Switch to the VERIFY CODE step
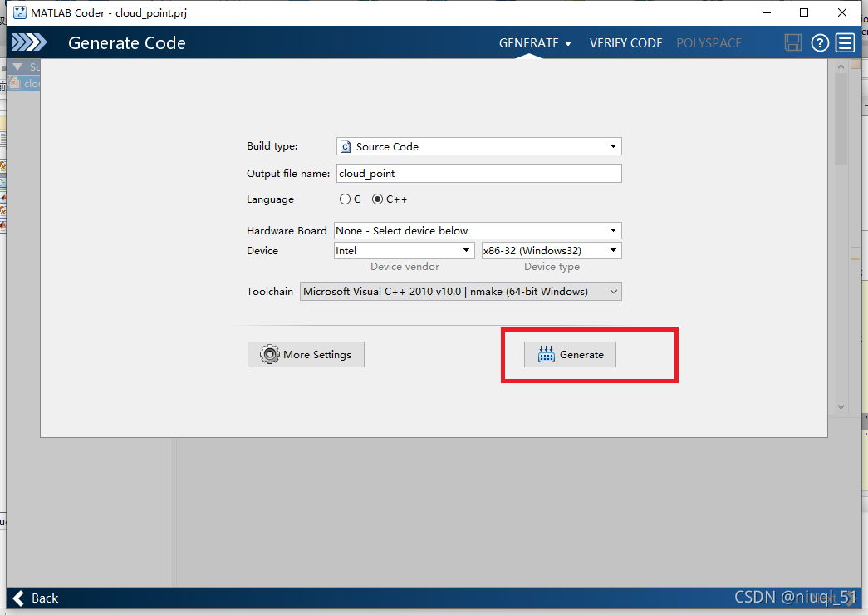Screen dimensions: 868x615 (625, 42)
